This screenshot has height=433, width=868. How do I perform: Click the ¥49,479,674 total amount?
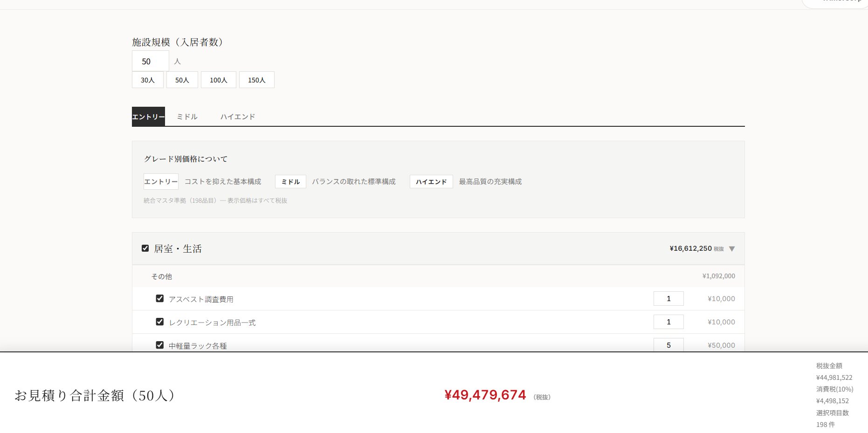pyautogui.click(x=485, y=395)
